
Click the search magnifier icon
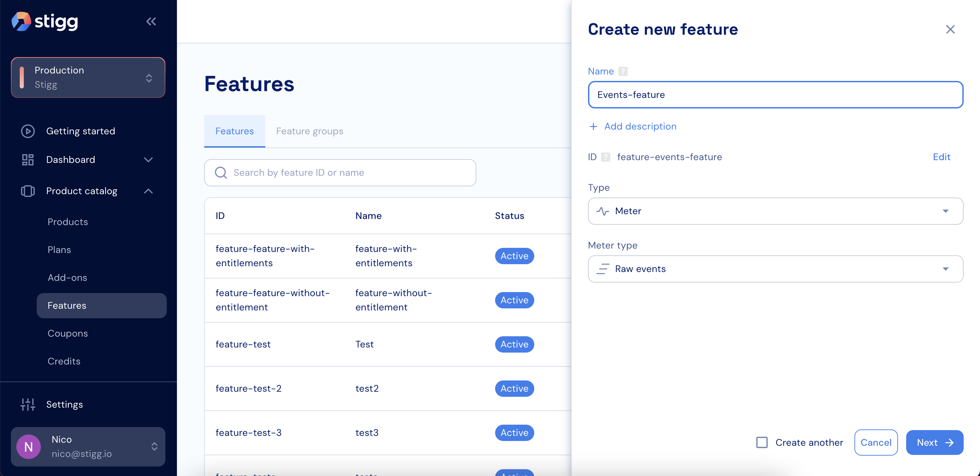[x=220, y=173]
